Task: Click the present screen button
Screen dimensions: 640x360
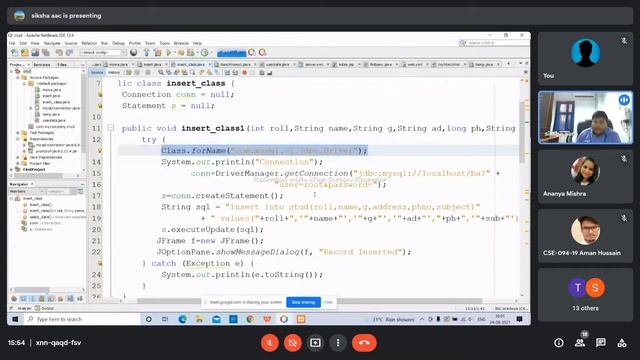Action: [x=315, y=343]
